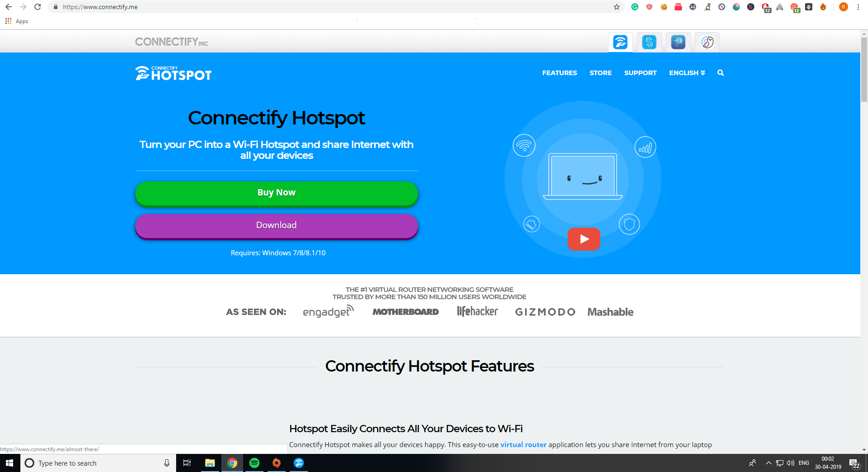Click the shield security feature circle icon
The height and width of the screenshot is (472, 868).
pyautogui.click(x=629, y=224)
